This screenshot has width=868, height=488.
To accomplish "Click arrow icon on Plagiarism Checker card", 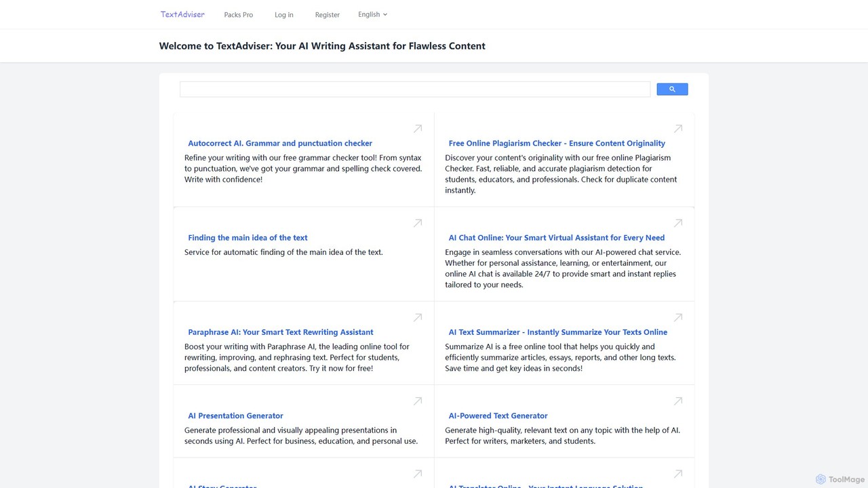I will (678, 128).
